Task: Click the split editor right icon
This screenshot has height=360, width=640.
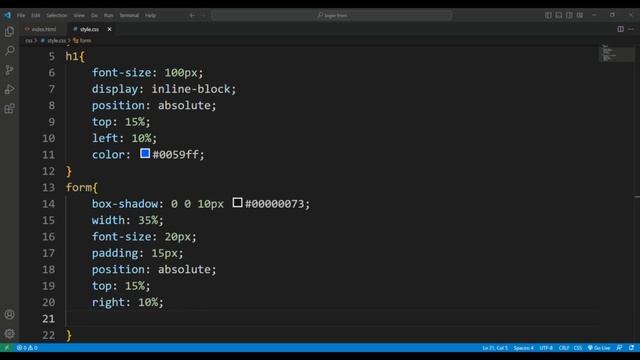Action: [x=620, y=29]
